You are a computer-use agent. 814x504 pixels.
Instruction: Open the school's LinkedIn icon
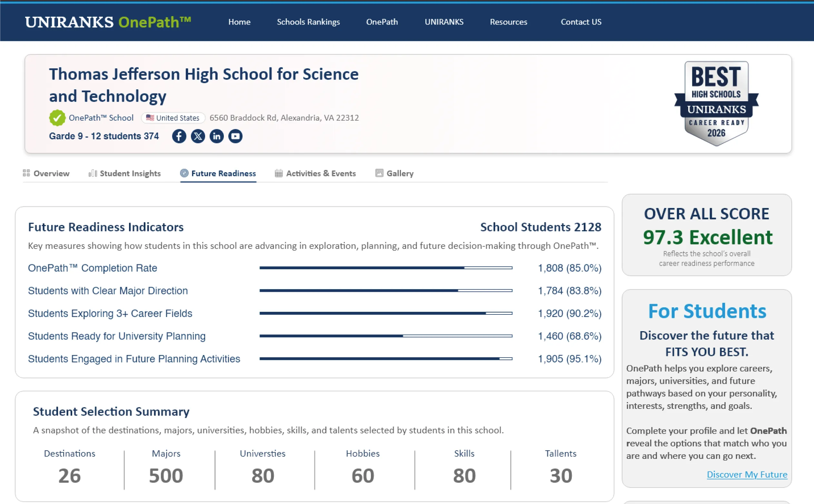217,136
